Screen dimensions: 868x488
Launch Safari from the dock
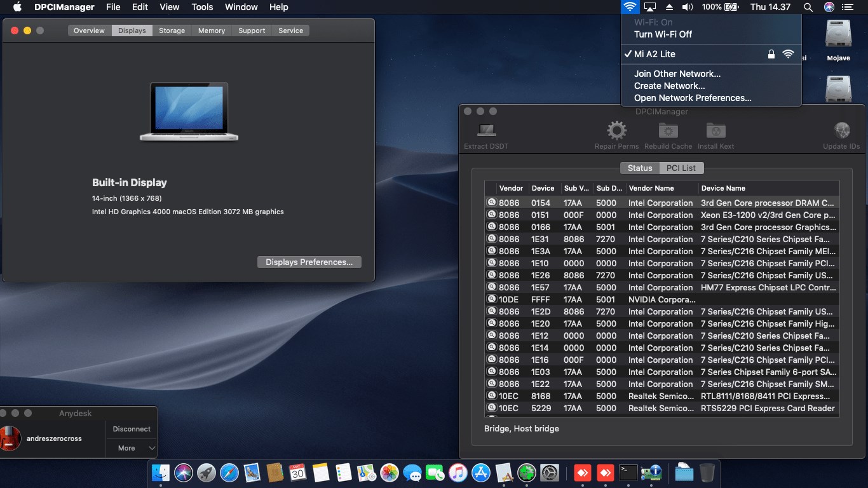click(x=229, y=472)
